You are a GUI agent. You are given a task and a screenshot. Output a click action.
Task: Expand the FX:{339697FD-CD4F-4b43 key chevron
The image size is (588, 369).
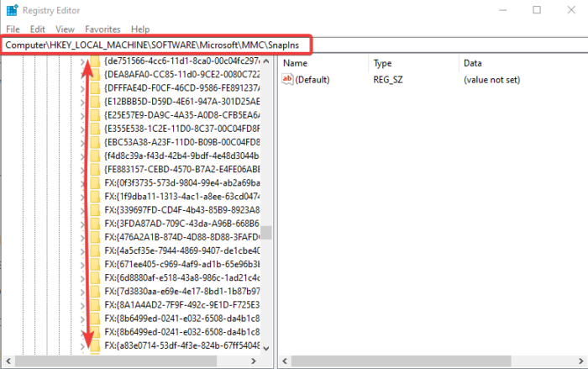coord(82,211)
